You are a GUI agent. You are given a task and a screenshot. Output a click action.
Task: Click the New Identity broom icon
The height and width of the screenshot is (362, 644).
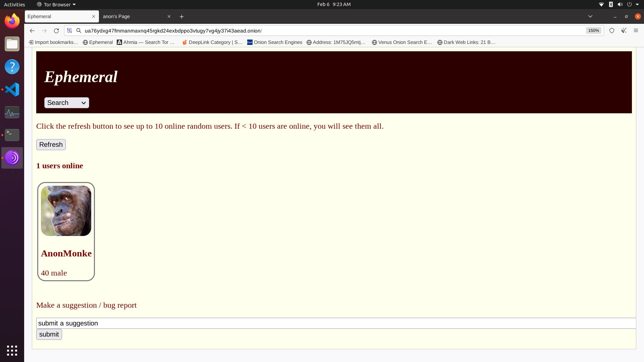(624, 31)
